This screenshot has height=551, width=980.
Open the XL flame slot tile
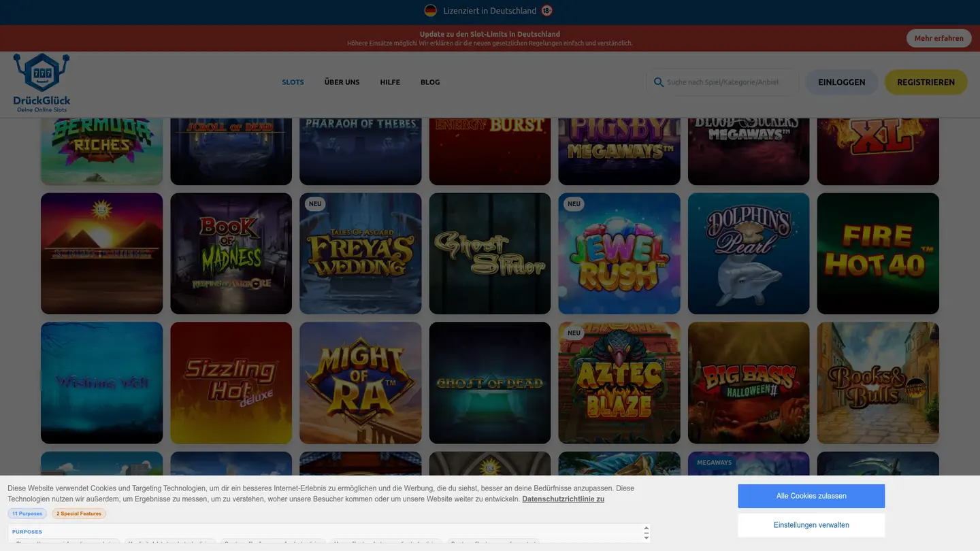(878, 150)
